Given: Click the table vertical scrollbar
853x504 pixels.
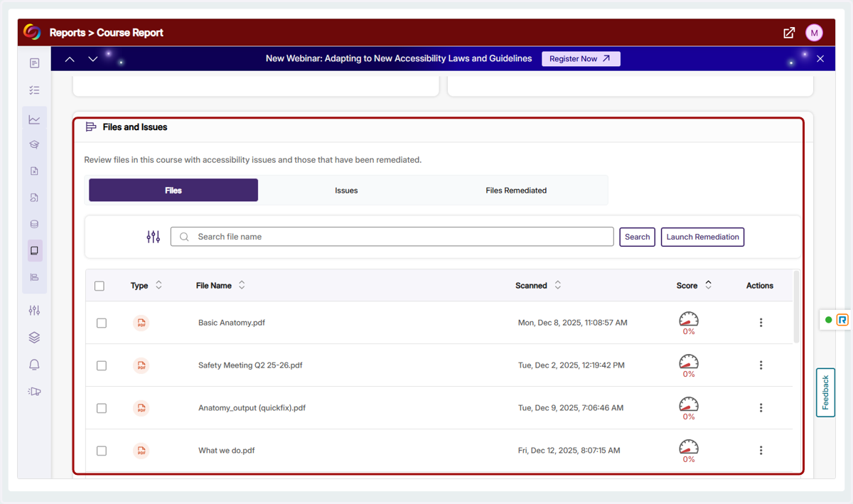Looking at the screenshot, I should (796, 307).
